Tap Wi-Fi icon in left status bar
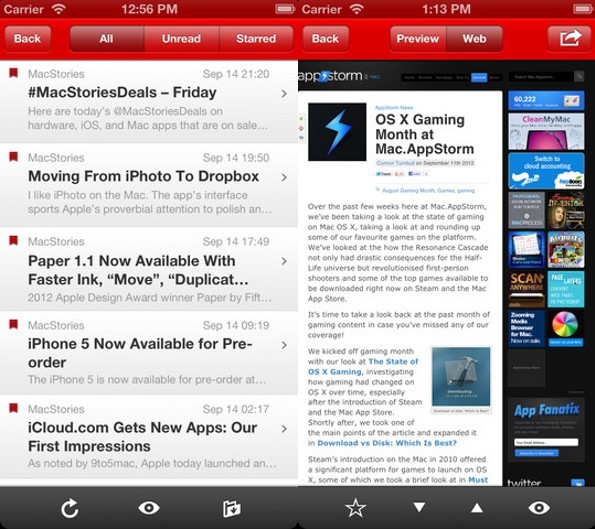 58,8
